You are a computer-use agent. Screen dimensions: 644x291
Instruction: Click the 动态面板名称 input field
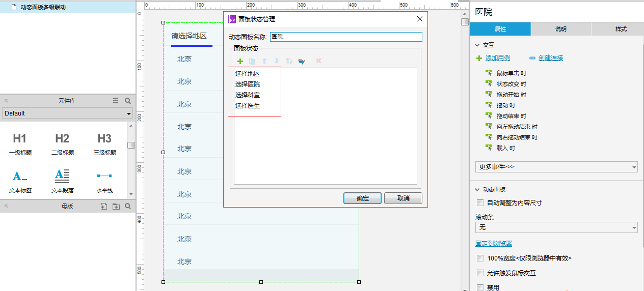coord(346,37)
